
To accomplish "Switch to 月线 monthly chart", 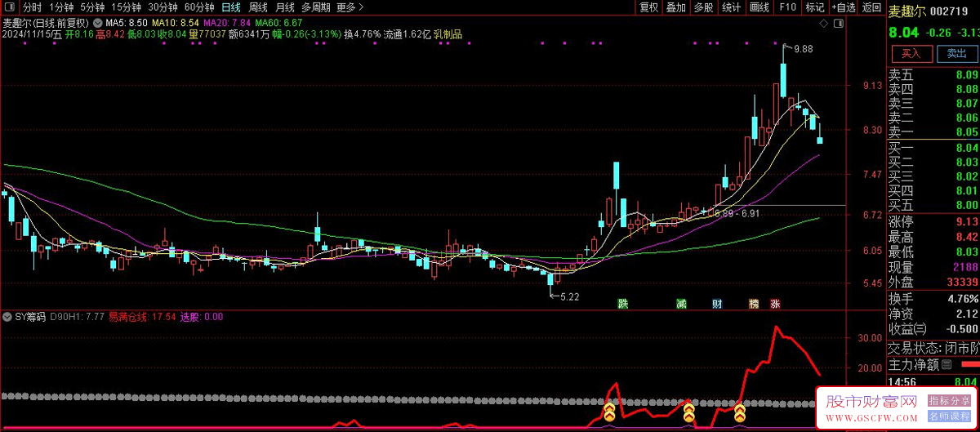I will [285, 7].
